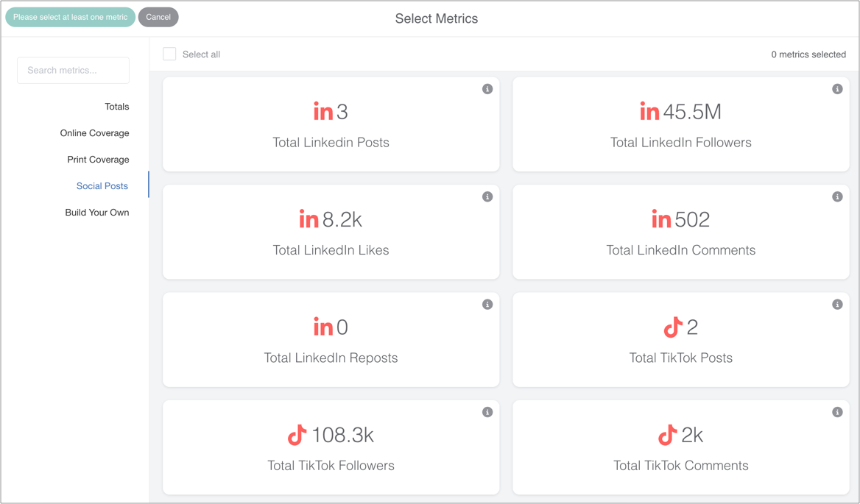Select the Social Posts category
860x504 pixels.
click(102, 186)
